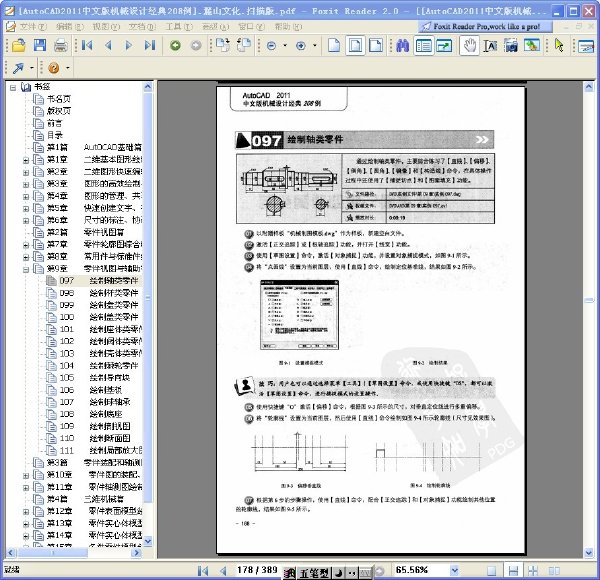This screenshot has height=580, width=600.
Task: Collapse the 书签 root bookmark node
Action: tap(13, 88)
